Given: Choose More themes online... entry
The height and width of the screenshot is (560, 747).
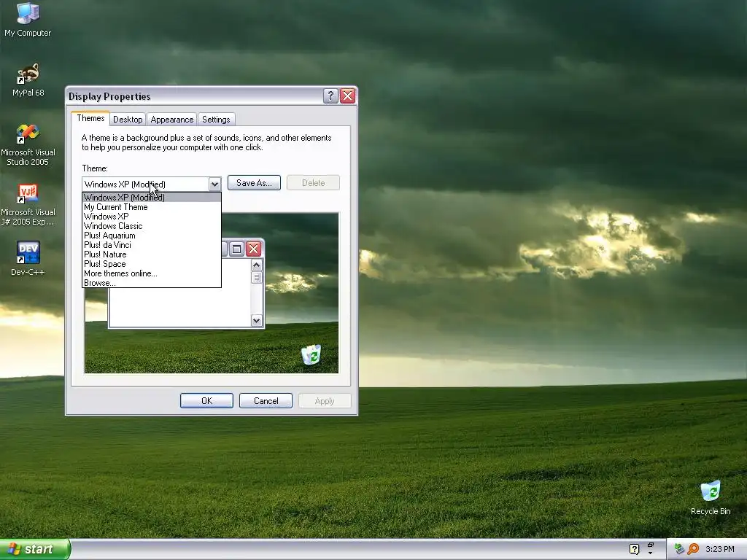Looking at the screenshot, I should [x=152, y=273].
